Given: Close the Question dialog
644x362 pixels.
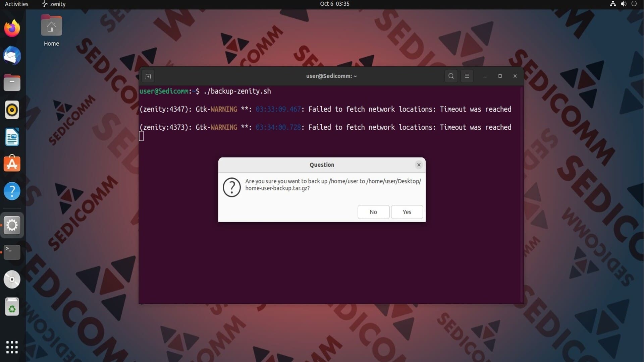Looking at the screenshot, I should [x=419, y=165].
